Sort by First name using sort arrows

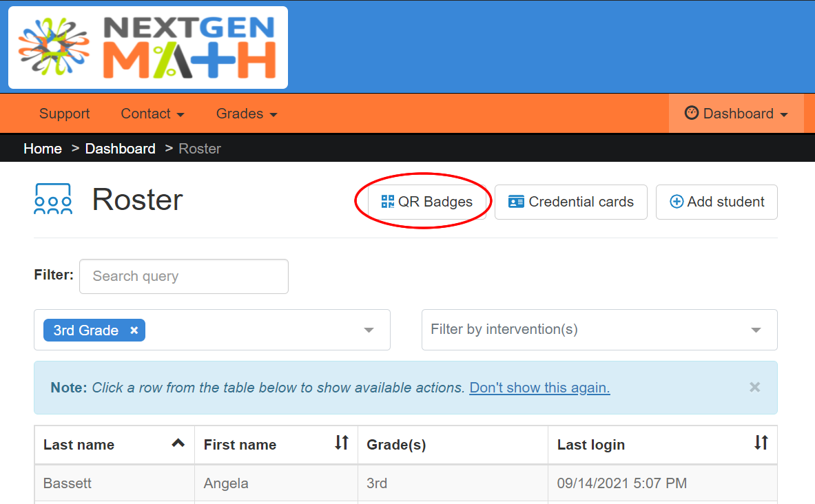coord(342,443)
